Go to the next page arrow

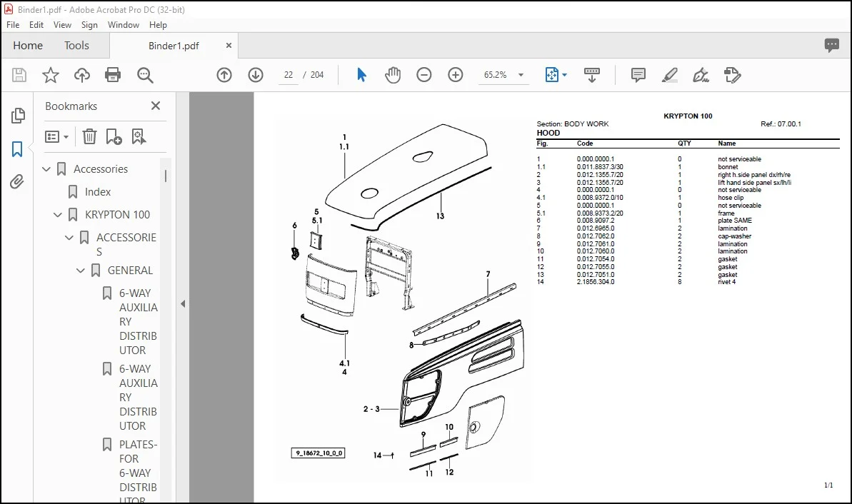click(x=256, y=75)
